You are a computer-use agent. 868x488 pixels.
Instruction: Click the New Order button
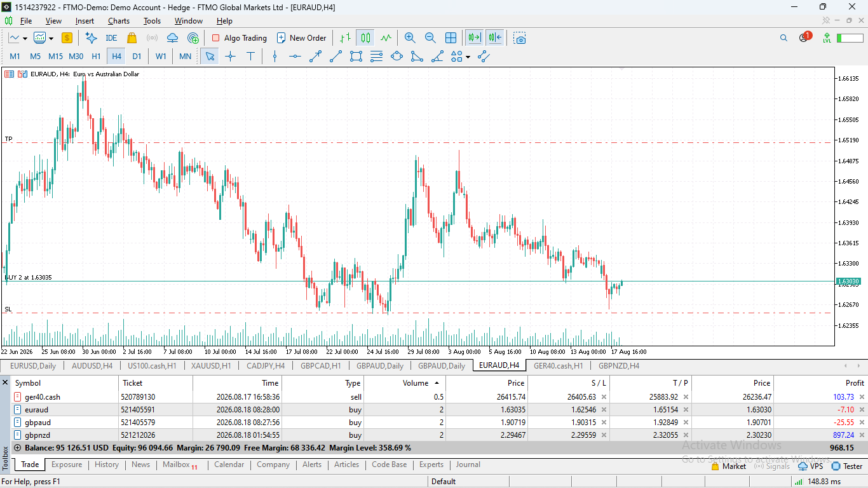pyautogui.click(x=301, y=38)
